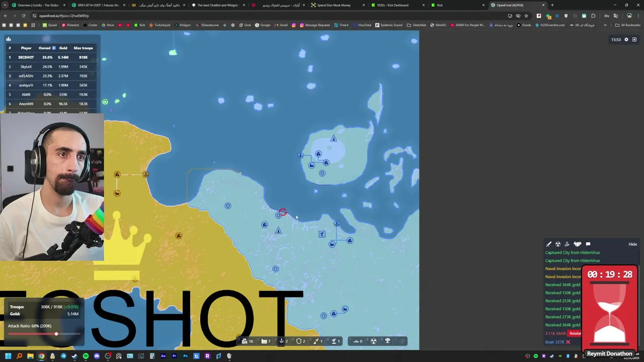Open the VirusTotal bookmark
Image resolution: width=644 pixels, height=362 pixels.
click(x=362, y=25)
